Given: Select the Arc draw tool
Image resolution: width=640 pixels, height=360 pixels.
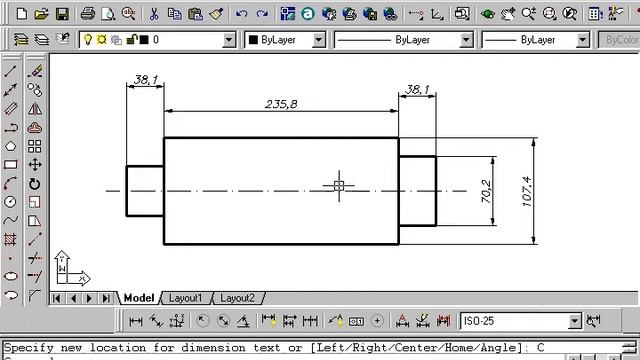Looking at the screenshot, I should tap(10, 184).
